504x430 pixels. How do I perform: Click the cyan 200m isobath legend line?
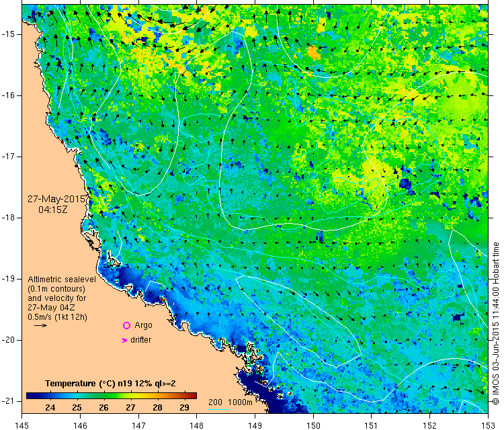point(219,409)
